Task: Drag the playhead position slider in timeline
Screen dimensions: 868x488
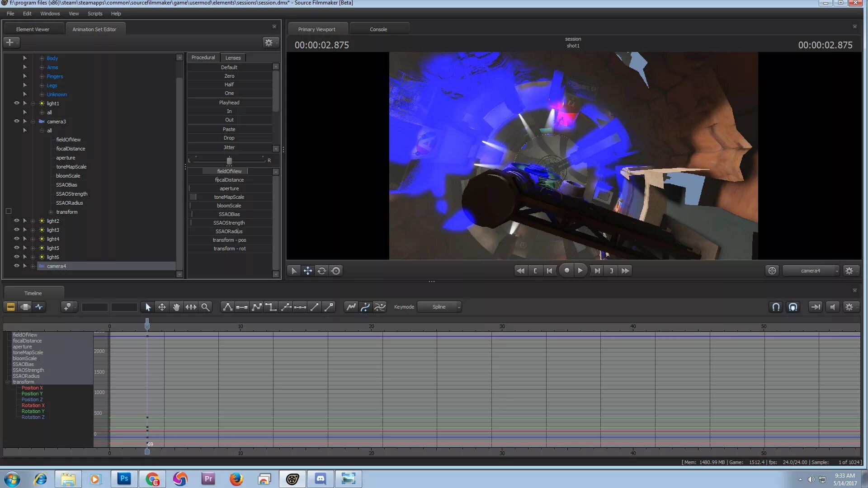Action: point(147,322)
